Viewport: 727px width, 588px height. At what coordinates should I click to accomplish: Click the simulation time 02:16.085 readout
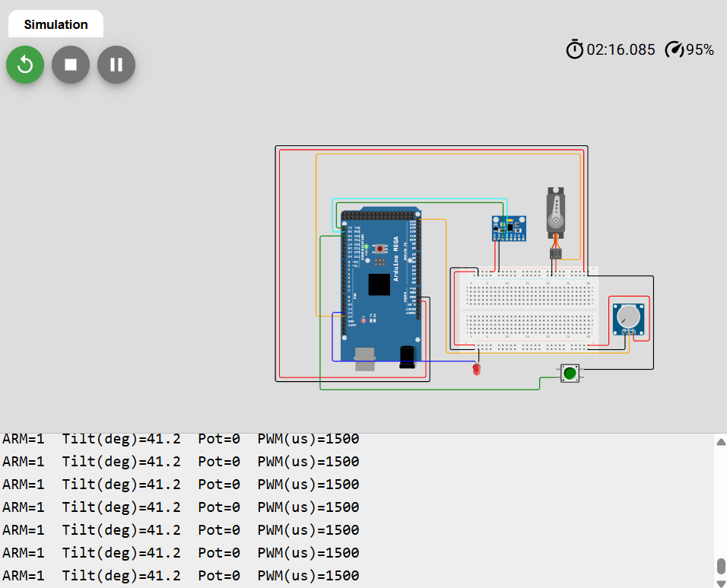621,49
